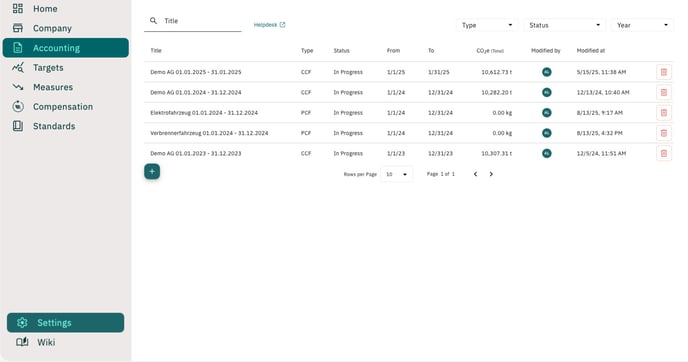Expand the Year filter dropdown
688x362 pixels.
click(642, 25)
